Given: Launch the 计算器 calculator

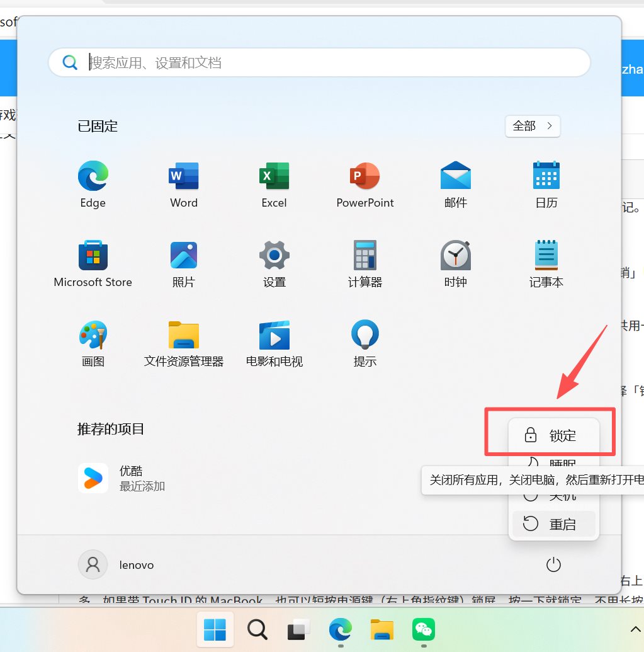Looking at the screenshot, I should click(x=364, y=263).
